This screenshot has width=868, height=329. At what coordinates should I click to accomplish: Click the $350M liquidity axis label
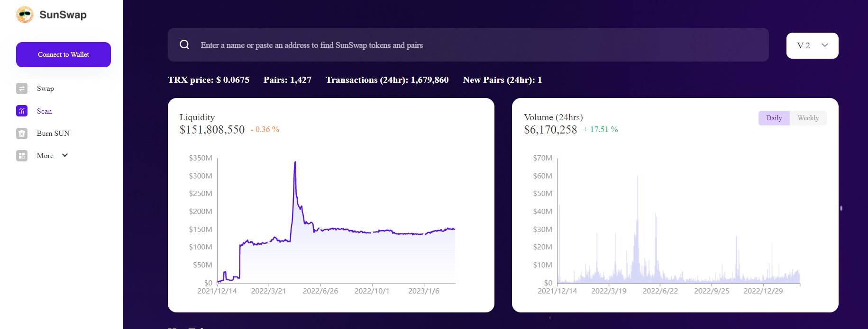tap(201, 158)
